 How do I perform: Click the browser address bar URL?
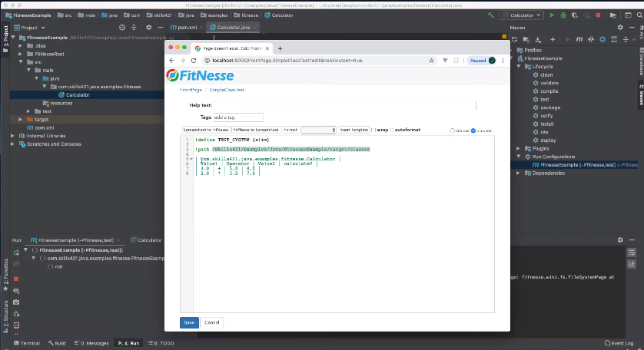pos(287,61)
